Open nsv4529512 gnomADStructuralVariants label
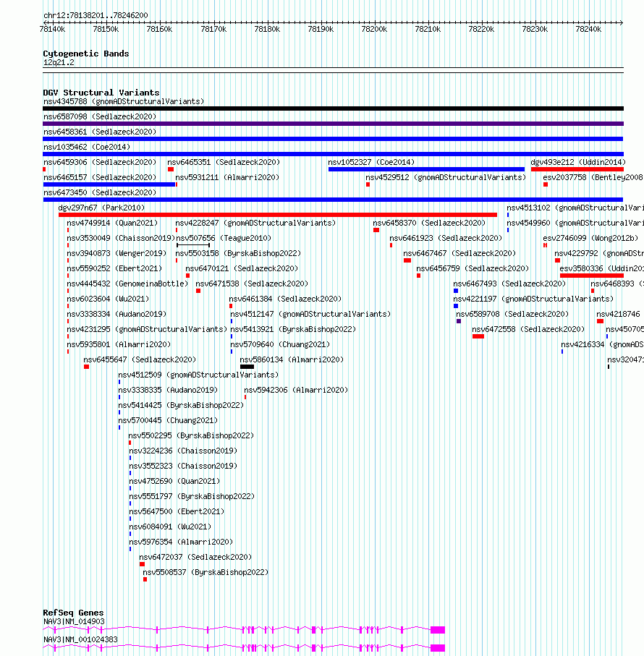The height and width of the screenshot is (656, 644). pos(446,177)
